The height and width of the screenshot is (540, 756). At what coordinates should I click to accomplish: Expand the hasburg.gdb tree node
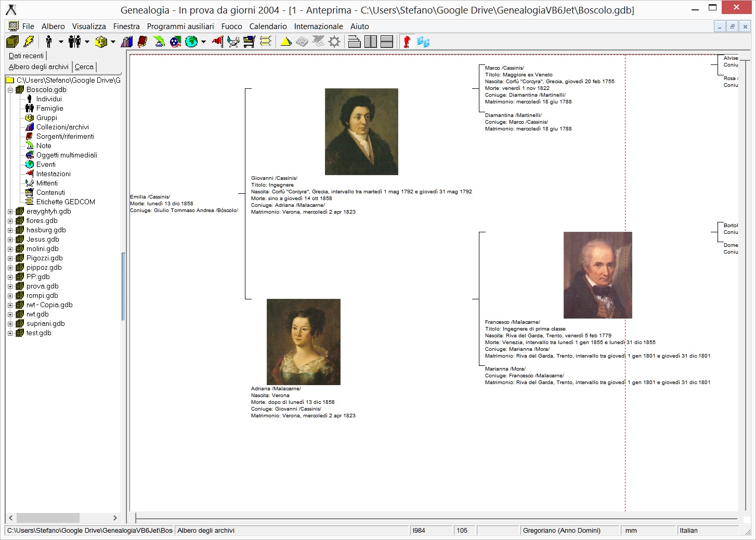[10, 230]
